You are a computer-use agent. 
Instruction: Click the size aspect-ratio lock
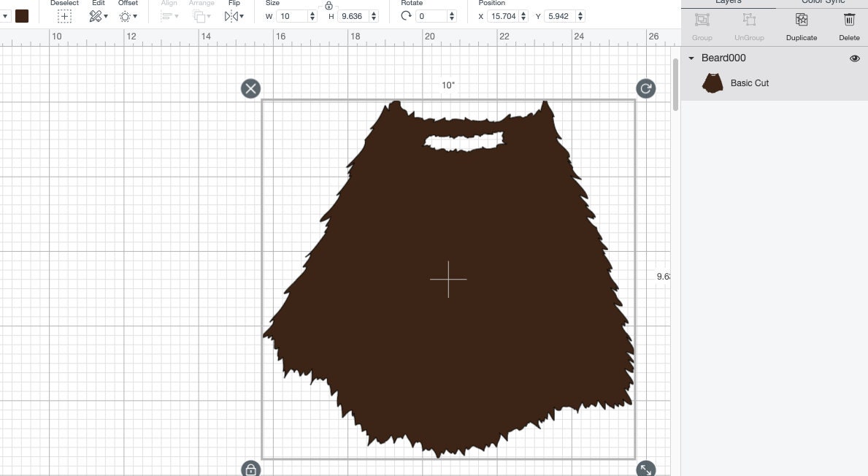click(330, 6)
